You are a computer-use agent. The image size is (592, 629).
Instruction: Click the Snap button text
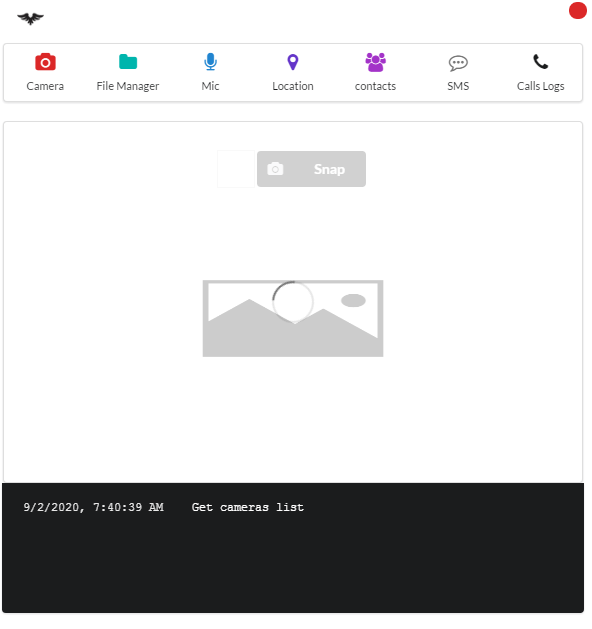[x=329, y=169]
